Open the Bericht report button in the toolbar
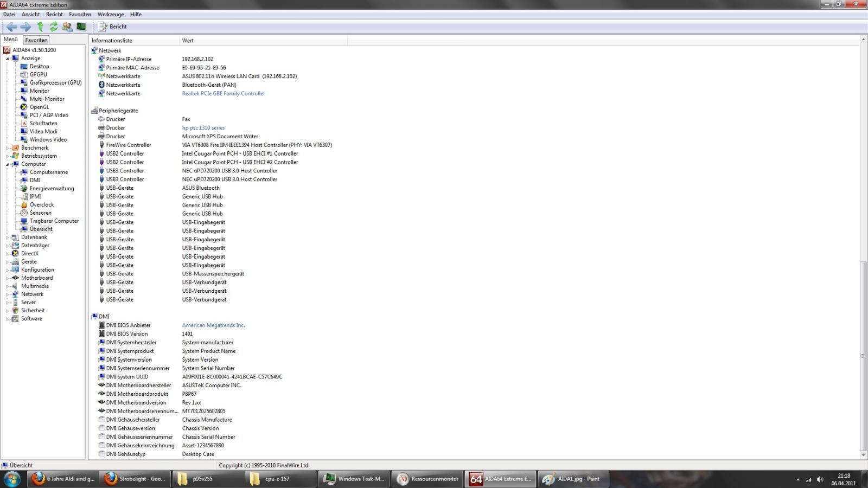The height and width of the screenshot is (488, 868). [x=112, y=27]
